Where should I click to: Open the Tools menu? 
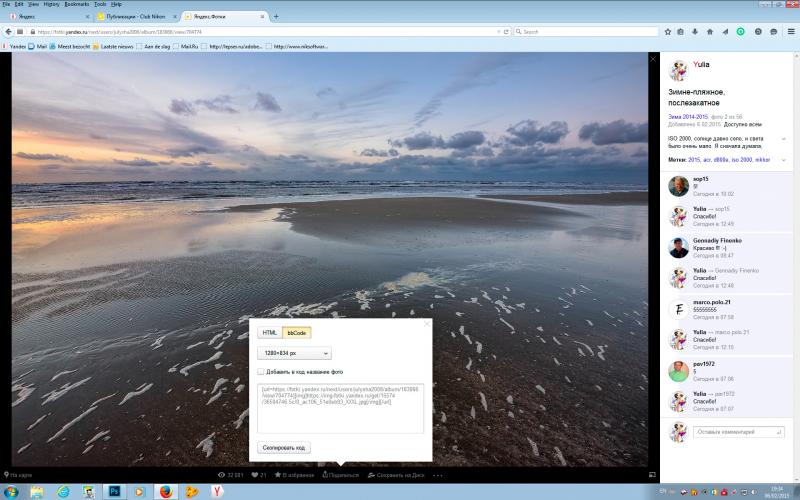[100, 4]
